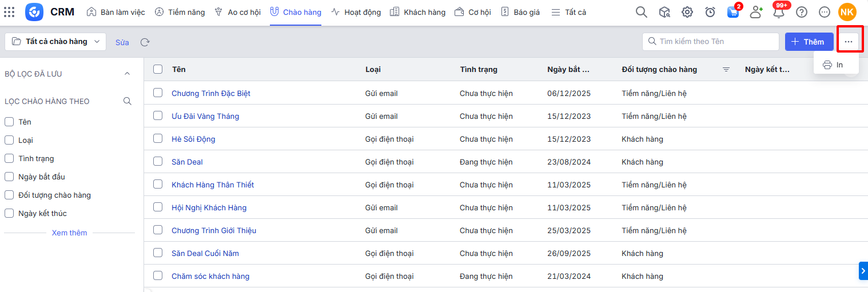Click the blue Thêm button
868x292 pixels.
pos(809,42)
